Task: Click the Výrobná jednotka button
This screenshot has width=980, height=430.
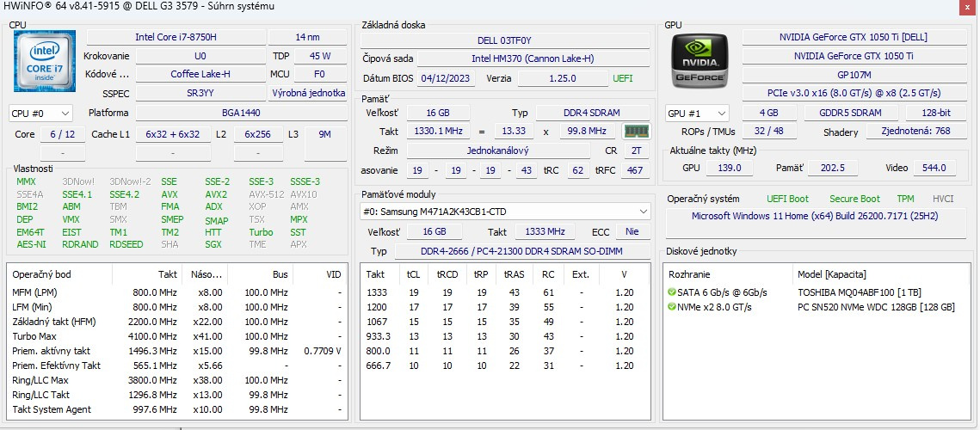Action: [x=308, y=93]
